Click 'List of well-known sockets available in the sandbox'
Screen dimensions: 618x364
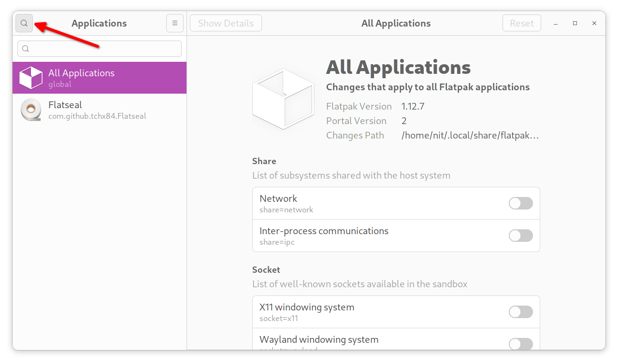(360, 284)
